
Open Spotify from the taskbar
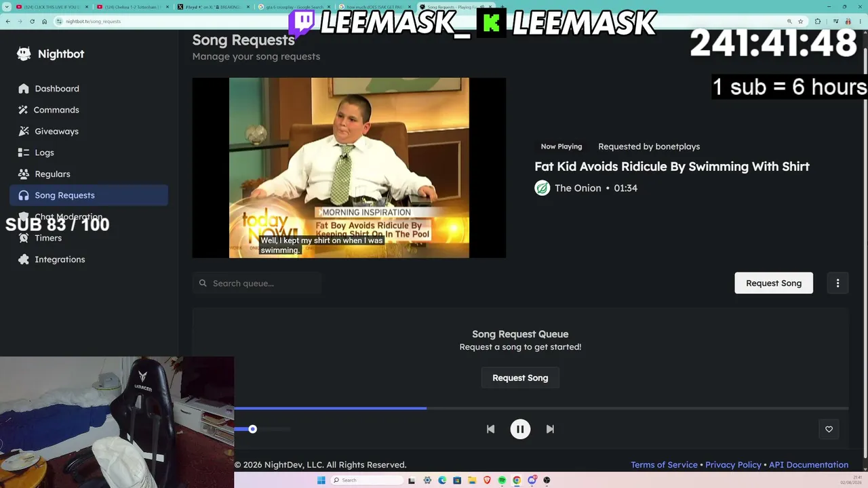tap(502, 481)
